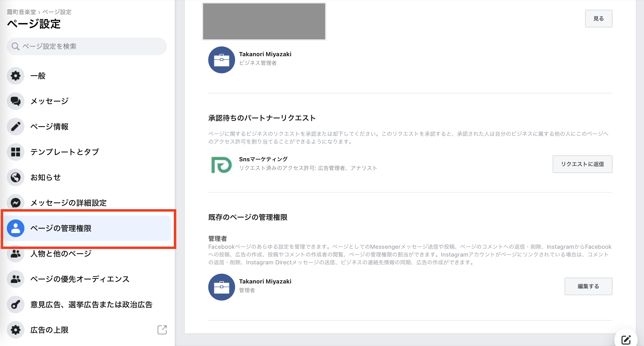This screenshot has width=644, height=346.
Task: Open 意見広告、選挙広告または政治広告 section
Action: (87, 304)
